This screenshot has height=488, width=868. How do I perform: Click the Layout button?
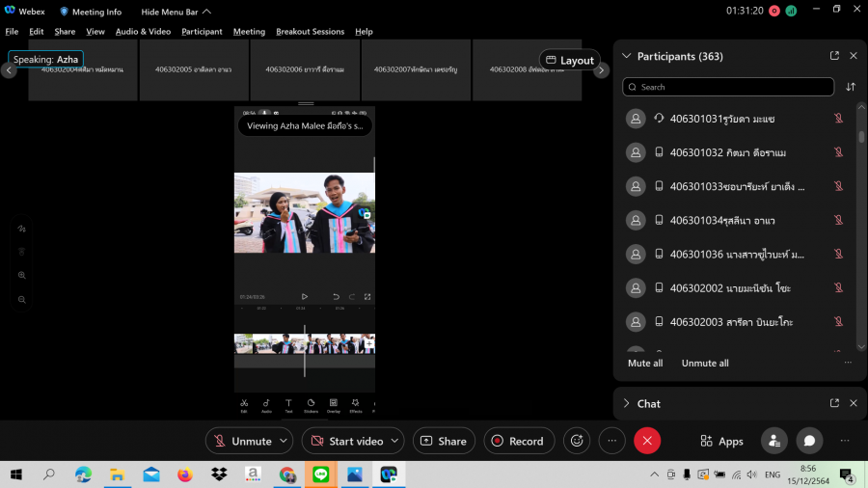pos(569,60)
